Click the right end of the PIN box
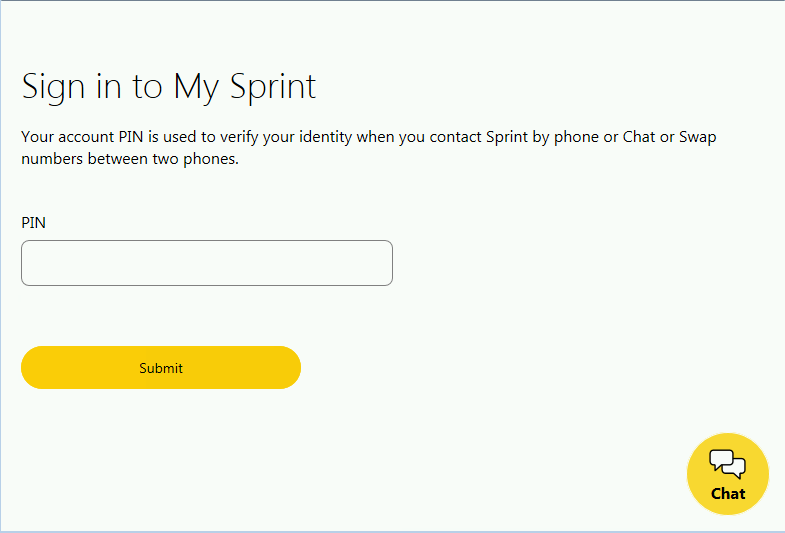 tap(383, 263)
